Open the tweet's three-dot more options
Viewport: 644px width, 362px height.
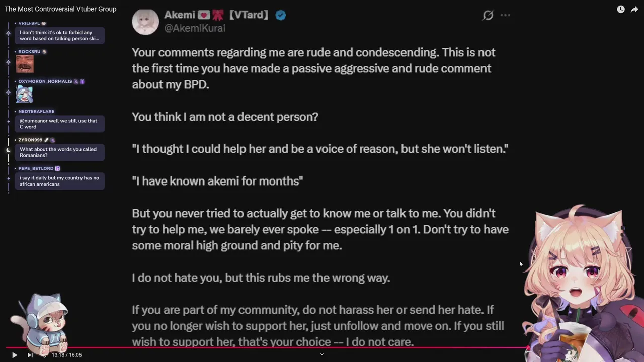(x=505, y=15)
